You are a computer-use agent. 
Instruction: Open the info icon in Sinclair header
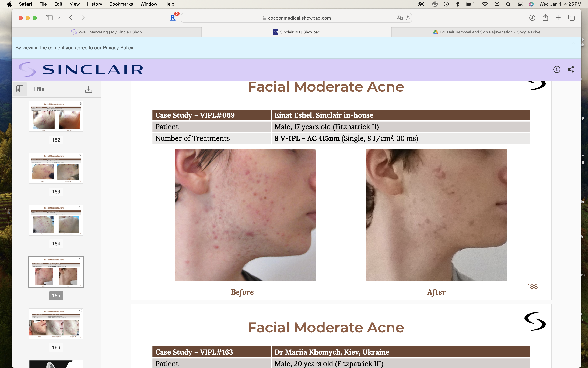pos(557,69)
